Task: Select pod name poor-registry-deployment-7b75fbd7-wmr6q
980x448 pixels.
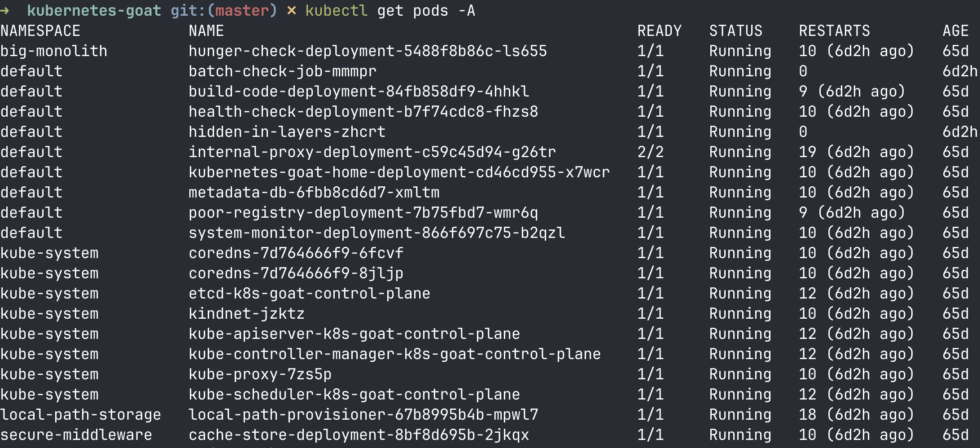Action: tap(363, 212)
